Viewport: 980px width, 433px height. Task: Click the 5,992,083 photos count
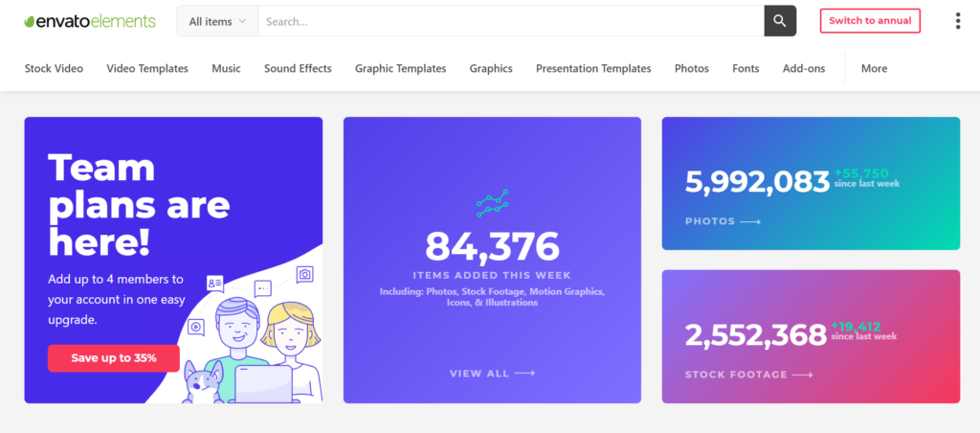pyautogui.click(x=758, y=182)
